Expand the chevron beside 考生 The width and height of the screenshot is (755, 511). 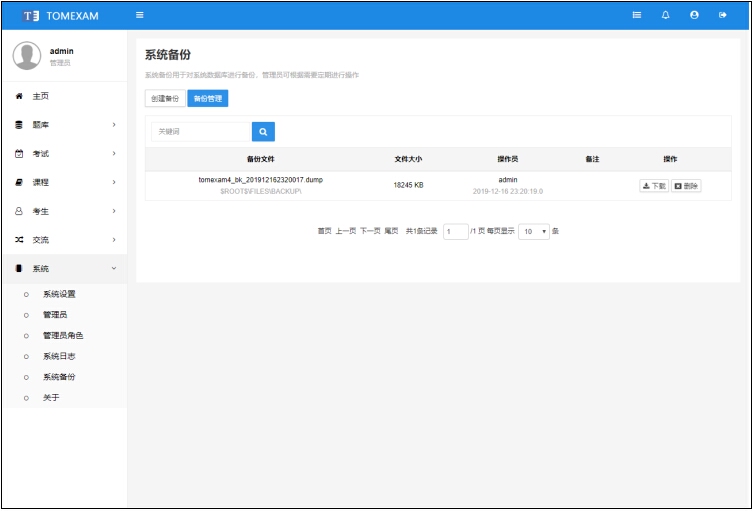114,211
